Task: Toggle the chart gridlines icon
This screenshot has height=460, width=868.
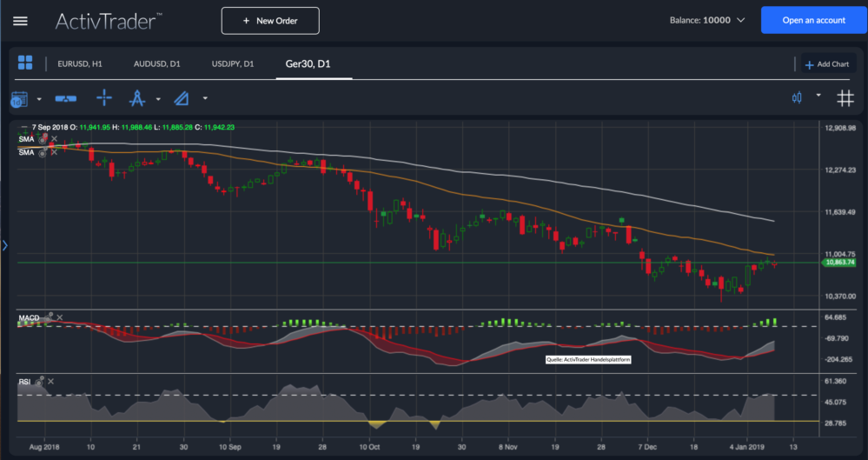Action: [x=845, y=98]
